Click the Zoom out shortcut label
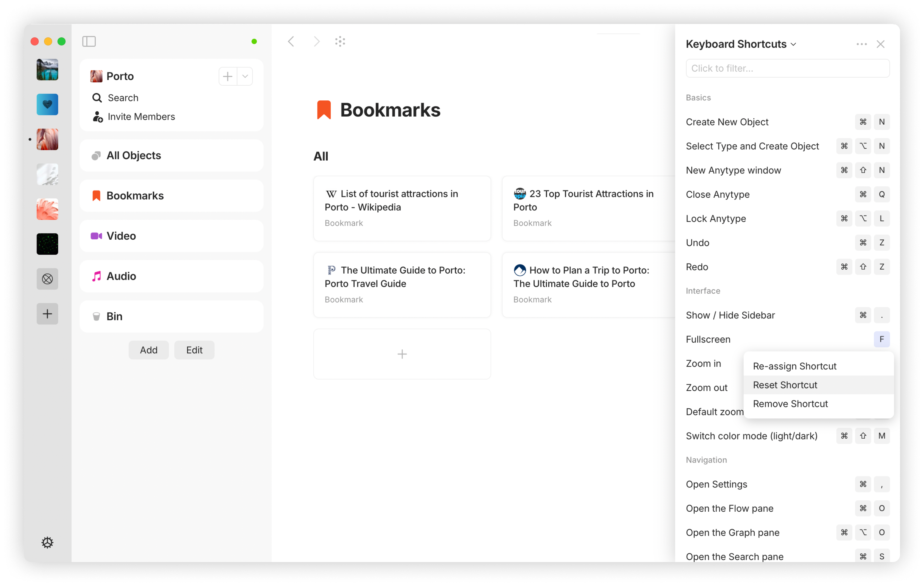924x586 pixels. [706, 388]
